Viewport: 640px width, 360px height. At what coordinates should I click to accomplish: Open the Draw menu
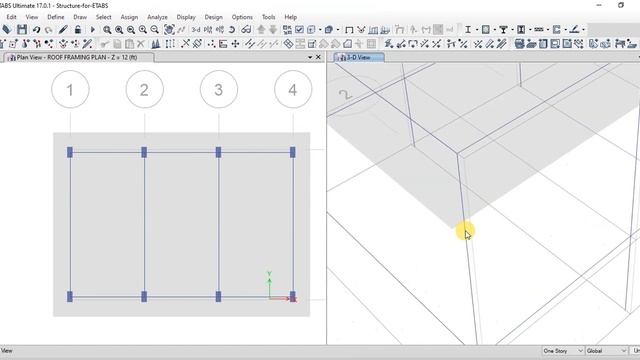[x=80, y=17]
